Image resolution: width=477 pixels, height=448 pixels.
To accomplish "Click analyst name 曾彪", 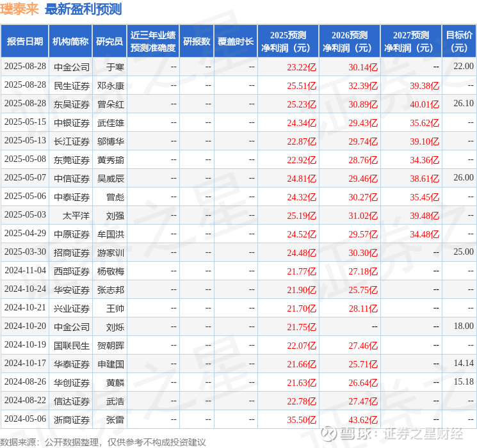I will pyautogui.click(x=115, y=197).
